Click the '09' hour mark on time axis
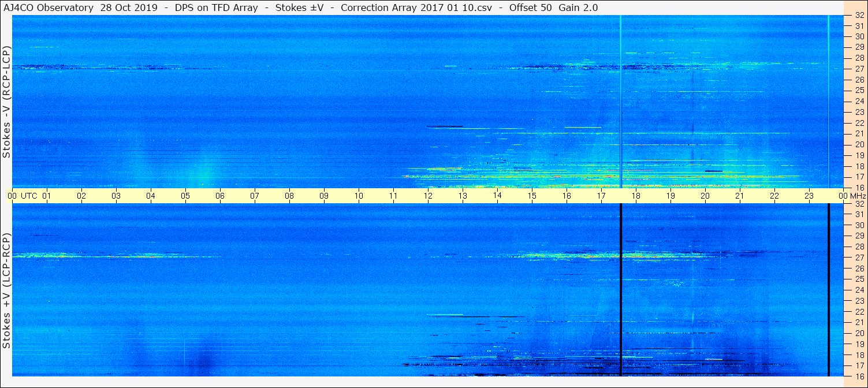This screenshot has width=868, height=388. (x=324, y=196)
